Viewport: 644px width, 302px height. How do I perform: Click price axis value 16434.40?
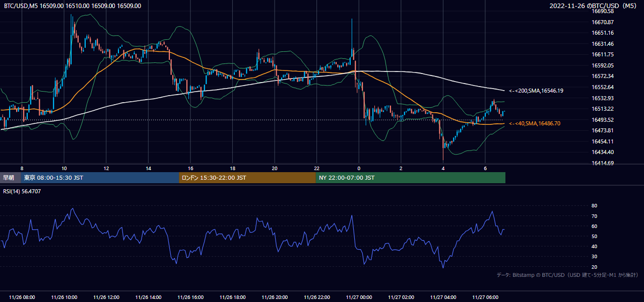click(603, 152)
